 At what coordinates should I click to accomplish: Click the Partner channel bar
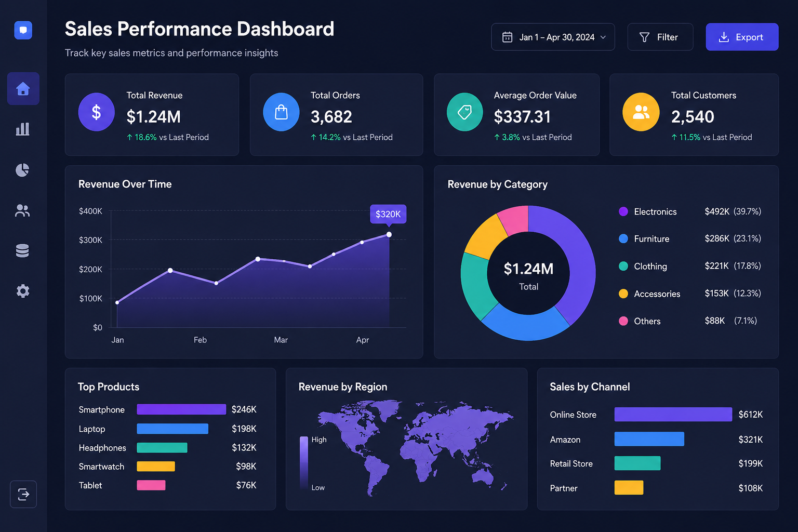[629, 487]
